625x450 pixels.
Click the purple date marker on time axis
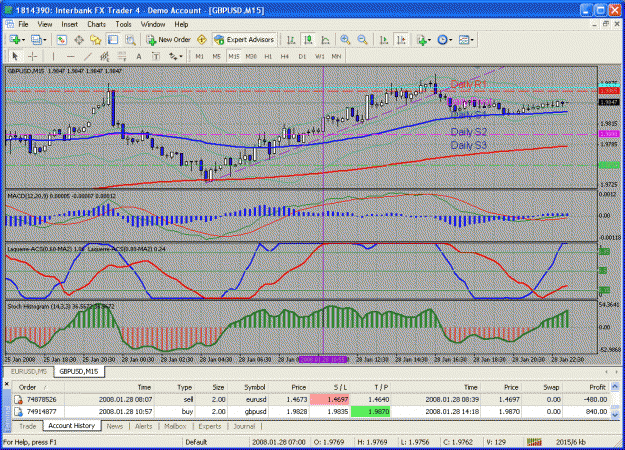pos(323,360)
